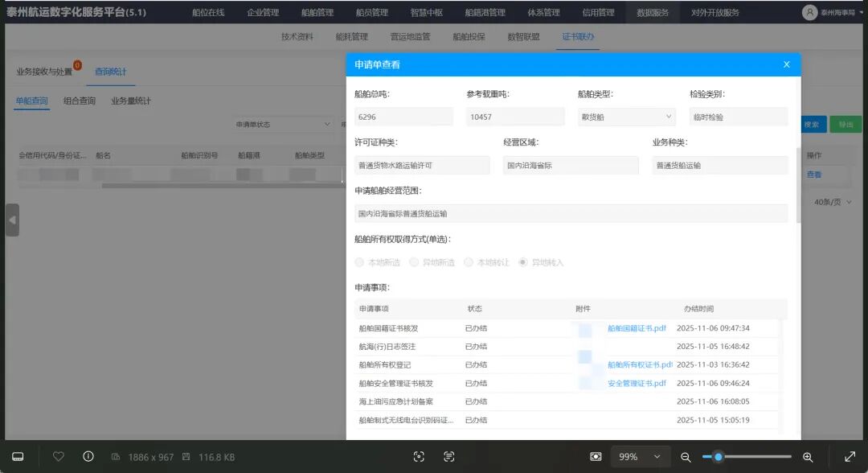Click the zoom slider handle
The image size is (868, 473).
(x=718, y=457)
